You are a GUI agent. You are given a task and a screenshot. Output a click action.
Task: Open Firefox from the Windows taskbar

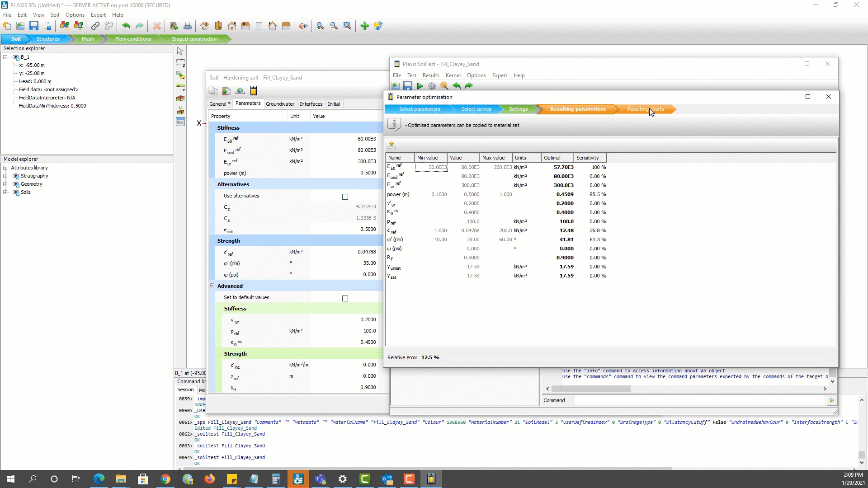coord(209,479)
